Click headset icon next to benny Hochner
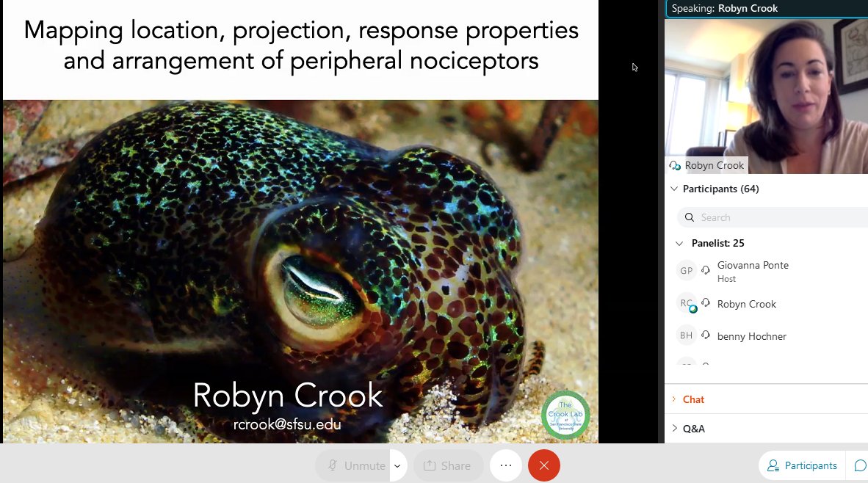The width and height of the screenshot is (868, 483). 706,335
